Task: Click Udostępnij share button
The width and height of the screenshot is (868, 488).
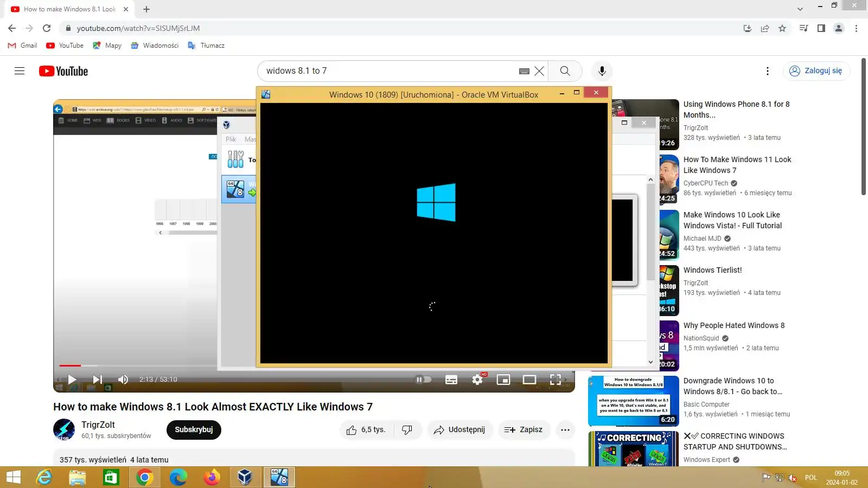Action: (x=460, y=430)
